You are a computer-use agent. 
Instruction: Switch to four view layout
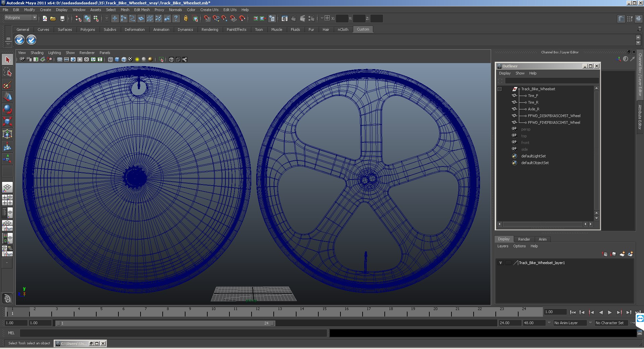[x=7, y=200]
